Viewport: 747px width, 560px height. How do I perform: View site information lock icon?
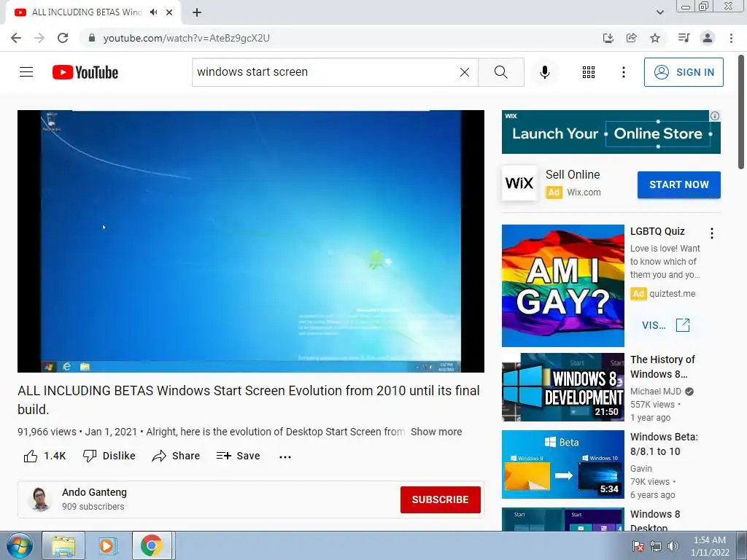pos(91,38)
